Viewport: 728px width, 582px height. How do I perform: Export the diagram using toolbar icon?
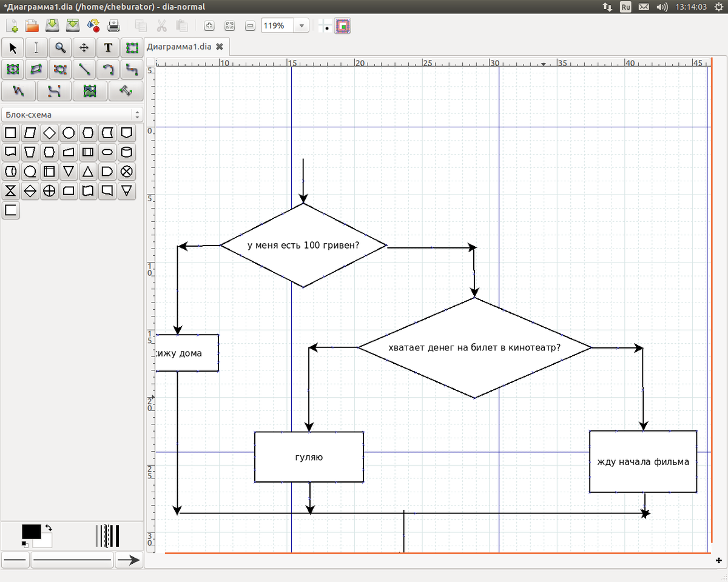[93, 25]
